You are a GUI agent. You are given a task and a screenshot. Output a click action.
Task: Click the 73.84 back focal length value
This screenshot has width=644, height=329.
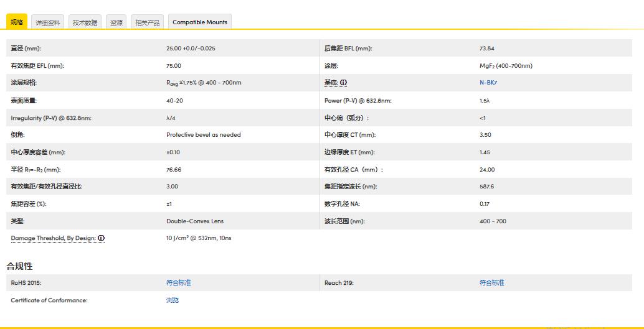(486, 49)
